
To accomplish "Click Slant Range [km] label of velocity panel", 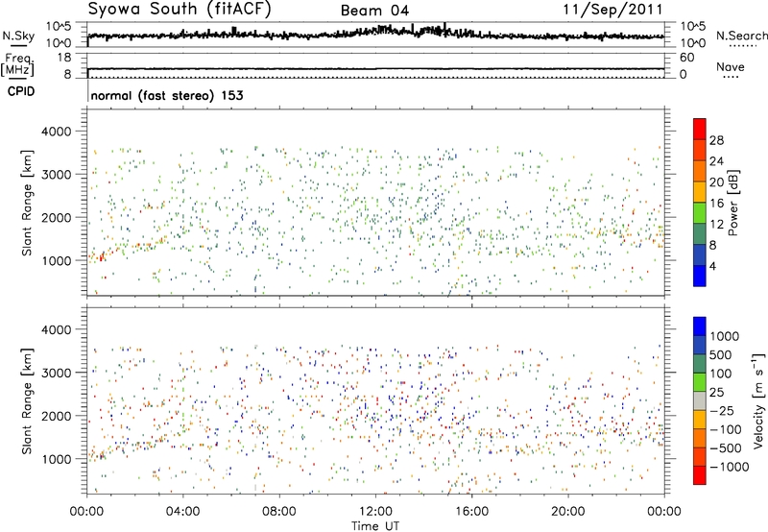I will pos(27,400).
